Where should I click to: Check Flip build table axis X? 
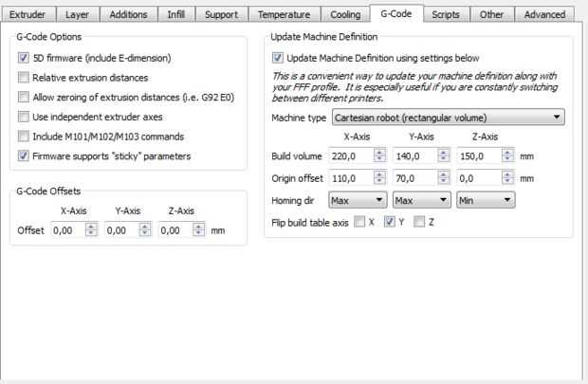coord(359,222)
